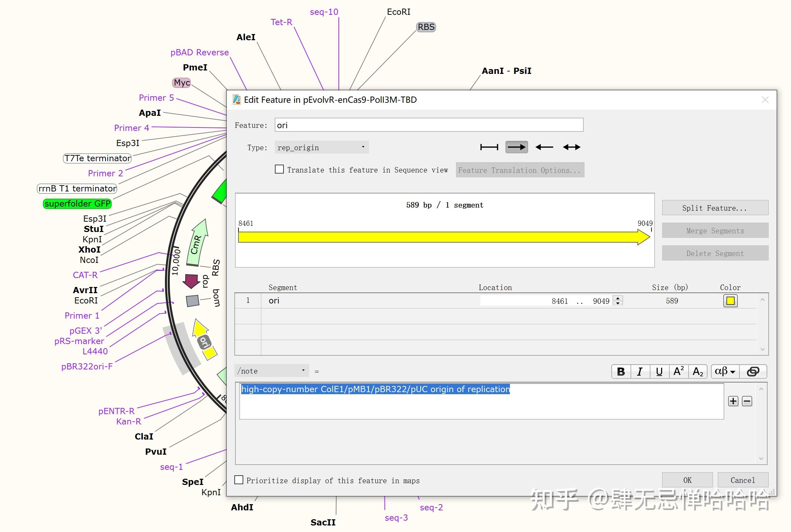The width and height of the screenshot is (791, 532).
Task: Click Kan-R primer label
Action: [129, 421]
